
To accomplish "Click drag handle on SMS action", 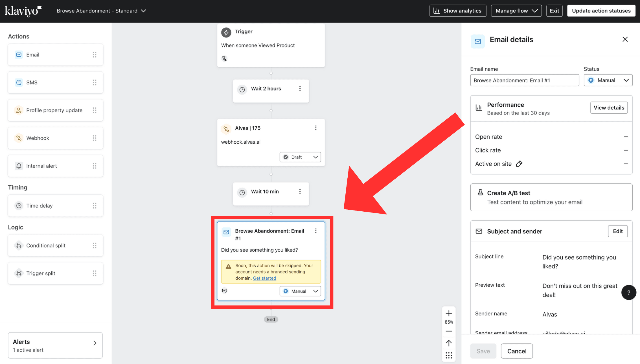I will pyautogui.click(x=95, y=82).
